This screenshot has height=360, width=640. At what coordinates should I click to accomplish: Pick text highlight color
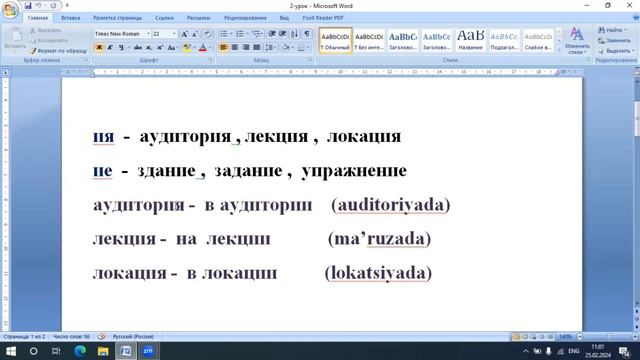coord(187,48)
